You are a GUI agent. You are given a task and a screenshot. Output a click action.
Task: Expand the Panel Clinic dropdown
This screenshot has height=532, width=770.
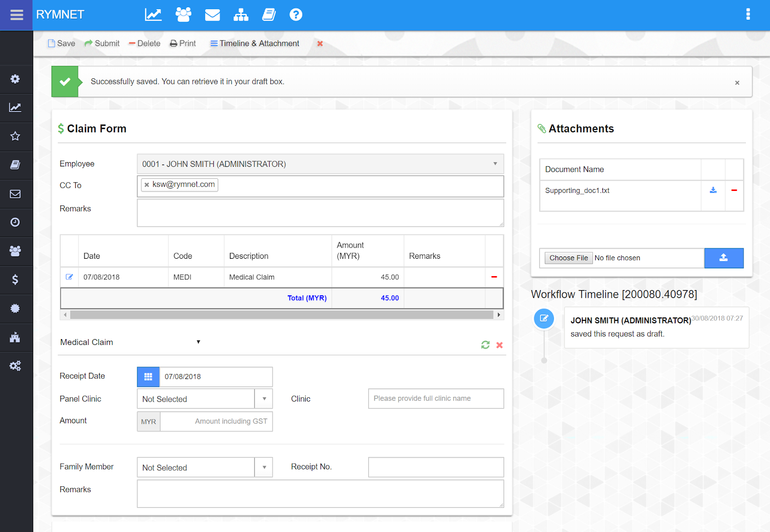(263, 398)
